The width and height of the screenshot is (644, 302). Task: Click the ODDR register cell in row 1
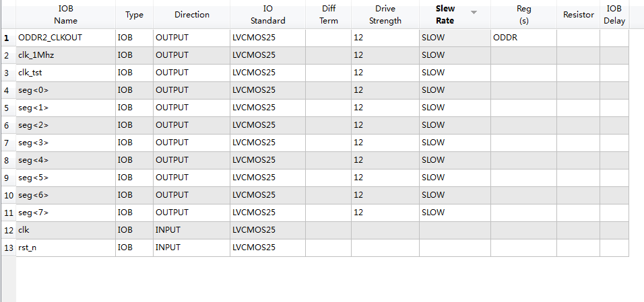point(523,38)
